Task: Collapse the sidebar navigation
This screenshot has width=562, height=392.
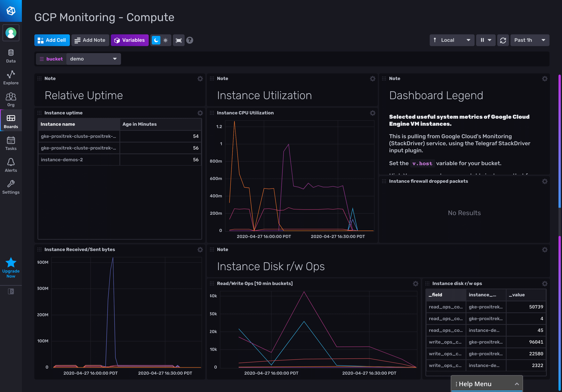Action: 11,291
